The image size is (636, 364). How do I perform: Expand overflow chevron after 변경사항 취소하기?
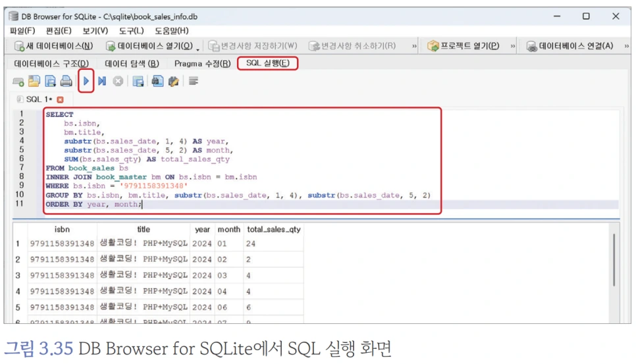coord(414,46)
